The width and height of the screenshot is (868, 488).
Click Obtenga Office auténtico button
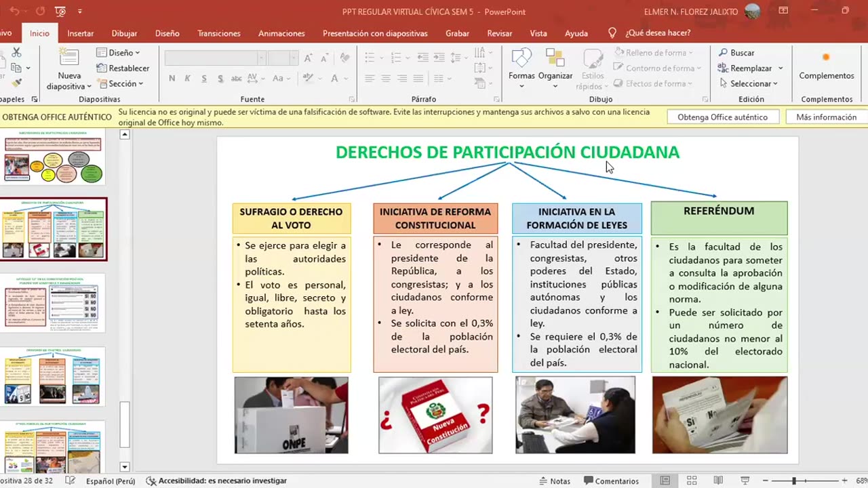pos(722,117)
